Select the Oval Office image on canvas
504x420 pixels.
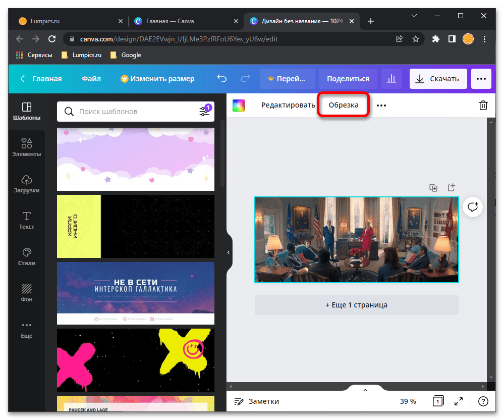click(357, 240)
